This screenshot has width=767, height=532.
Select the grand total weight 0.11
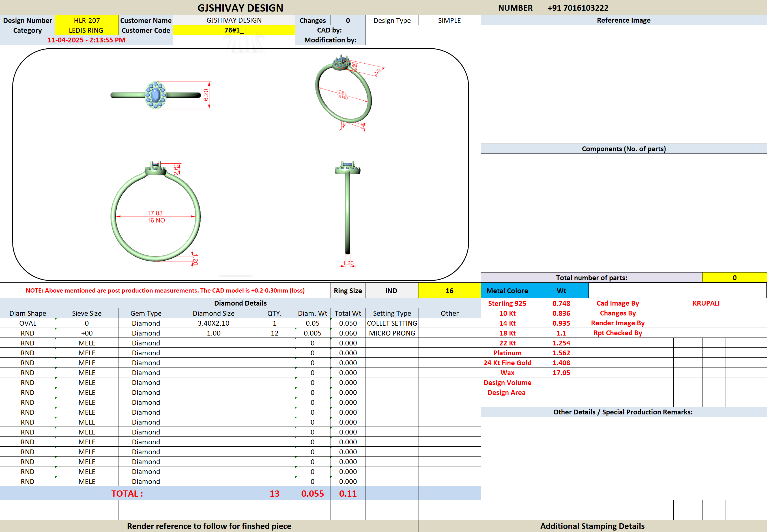(x=348, y=493)
